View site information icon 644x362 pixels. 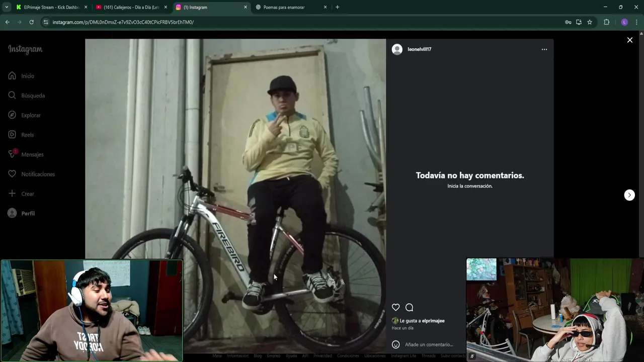click(x=46, y=22)
